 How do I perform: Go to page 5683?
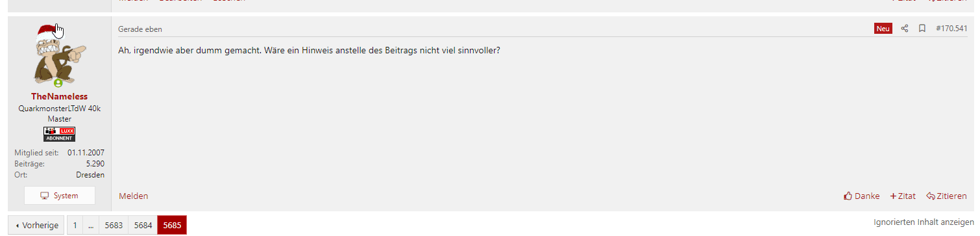114,225
